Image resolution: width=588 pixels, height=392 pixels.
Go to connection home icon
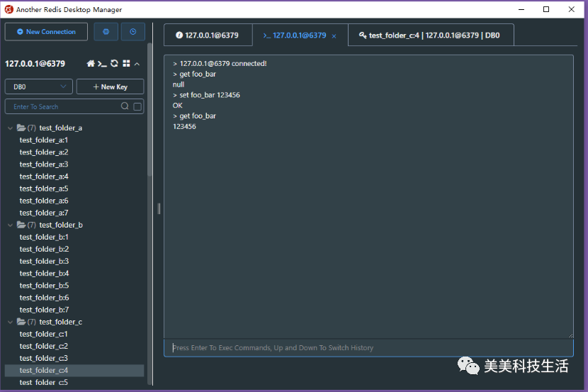click(91, 63)
